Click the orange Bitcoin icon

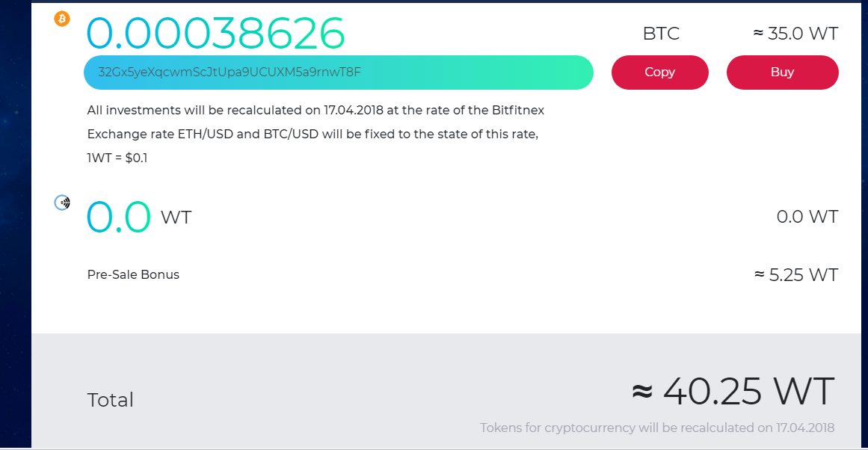point(62,19)
